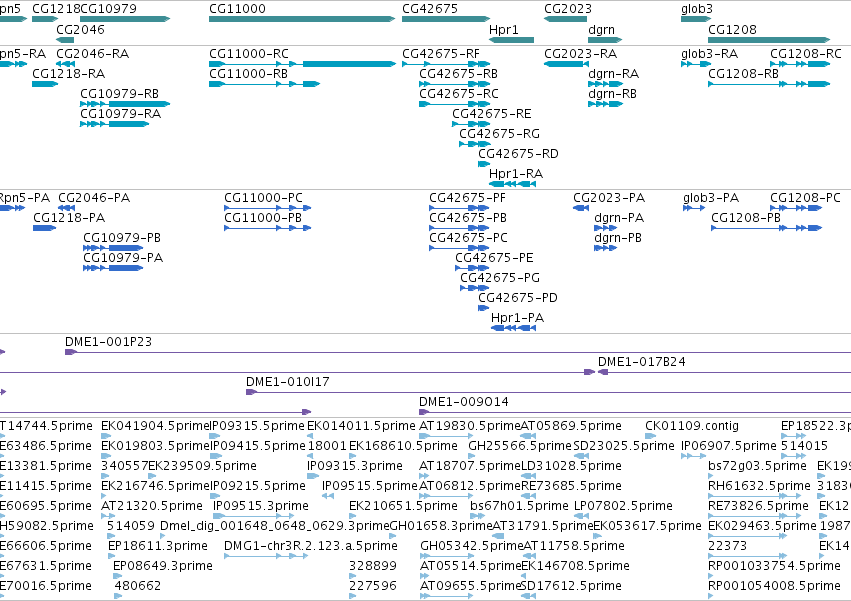
Task: Open protein dgrn-PB
Action: 618,238
